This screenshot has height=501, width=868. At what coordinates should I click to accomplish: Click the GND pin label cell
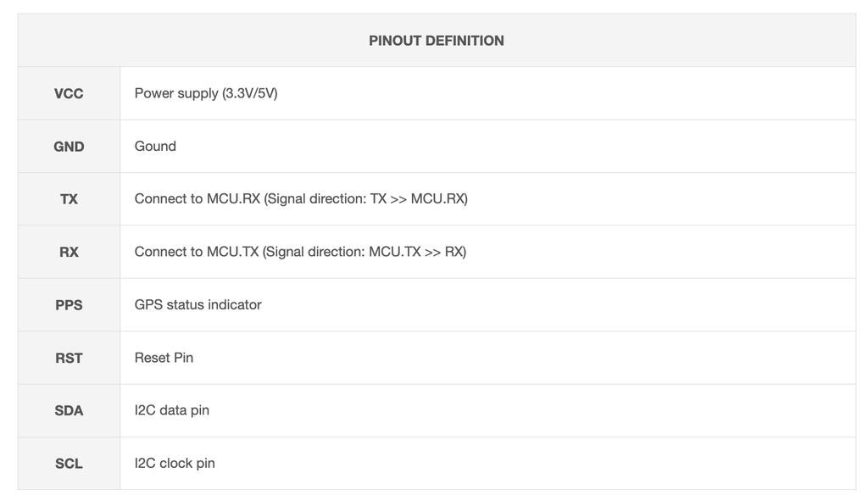click(x=69, y=147)
